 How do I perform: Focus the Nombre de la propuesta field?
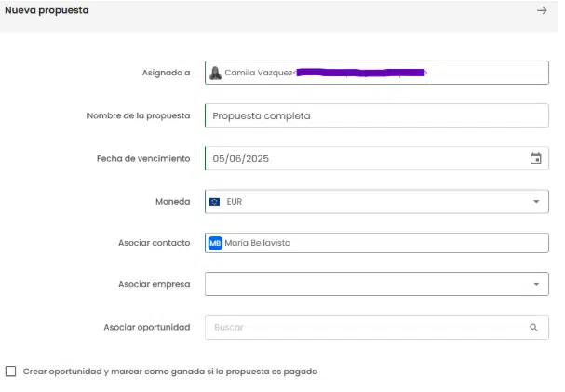tap(377, 115)
